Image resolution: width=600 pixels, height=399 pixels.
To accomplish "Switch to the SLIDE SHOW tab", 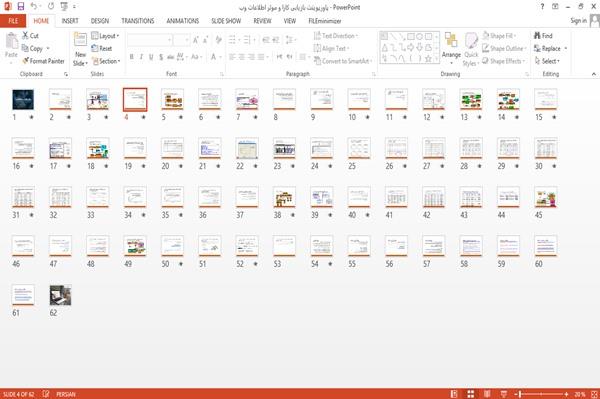I will tap(226, 21).
